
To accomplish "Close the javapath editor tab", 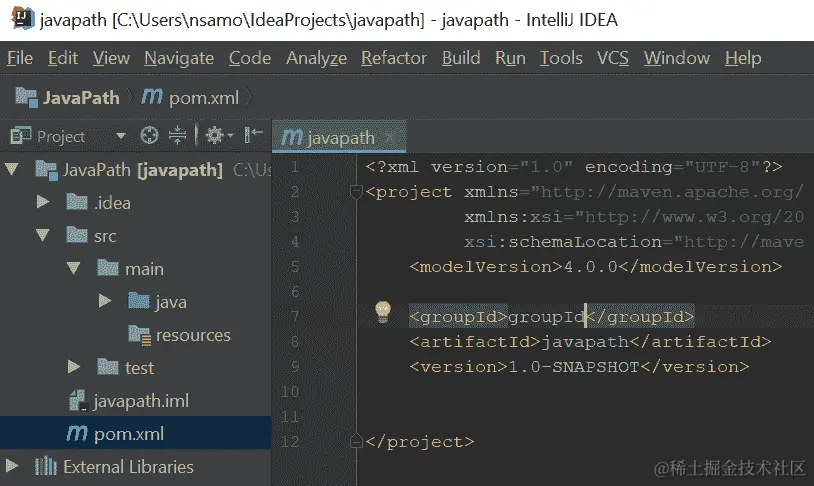I will (389, 138).
